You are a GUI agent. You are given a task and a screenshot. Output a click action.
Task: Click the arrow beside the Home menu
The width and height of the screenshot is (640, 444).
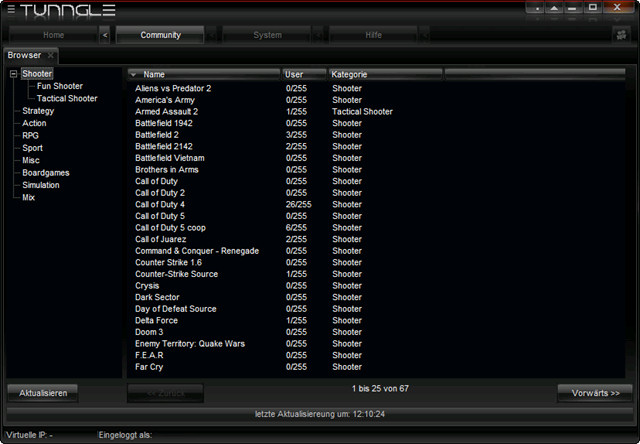tap(105, 35)
